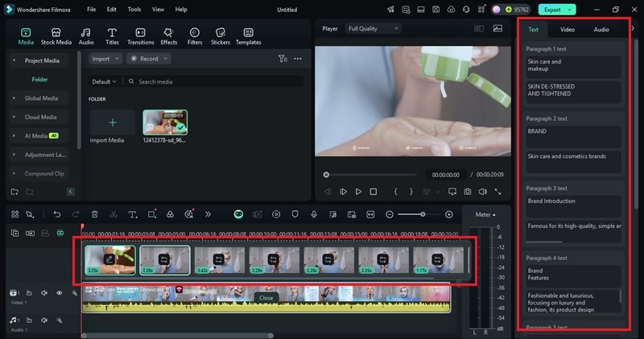Image resolution: width=644 pixels, height=339 pixels.
Task: Click the player progress scrubber handle
Action: [326, 175]
